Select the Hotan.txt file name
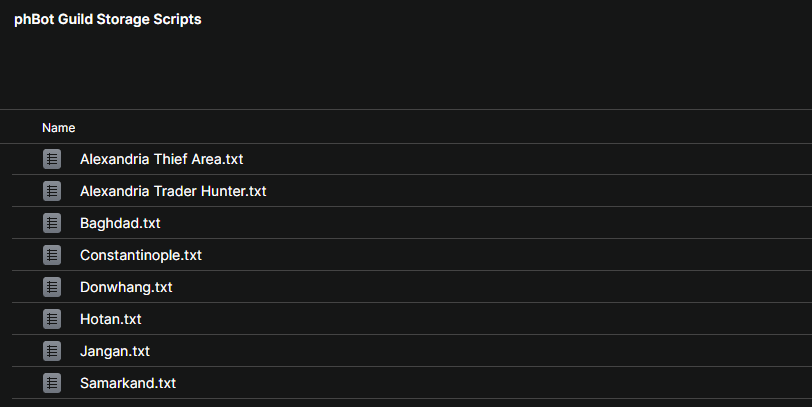Screen dimensions: 812x407 click(111, 319)
